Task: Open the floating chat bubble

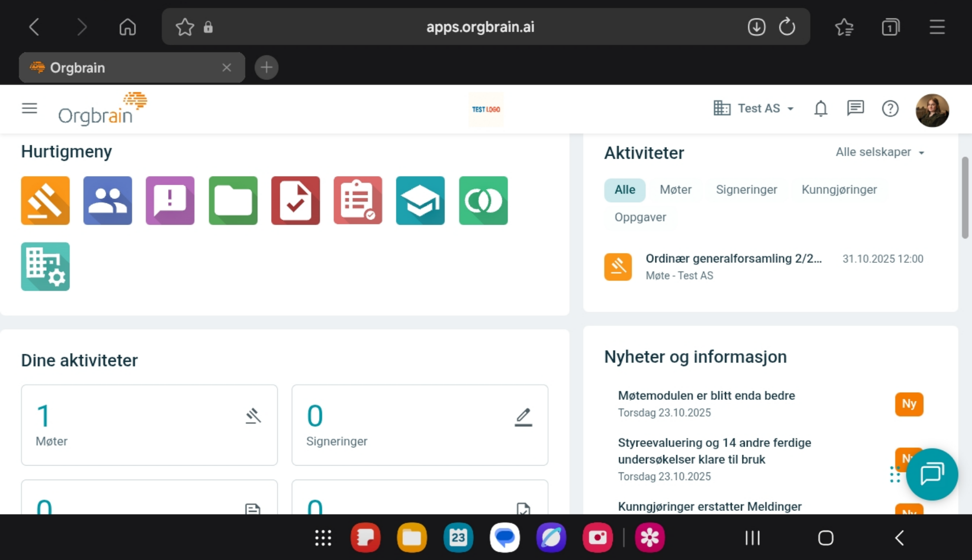Action: point(932,474)
